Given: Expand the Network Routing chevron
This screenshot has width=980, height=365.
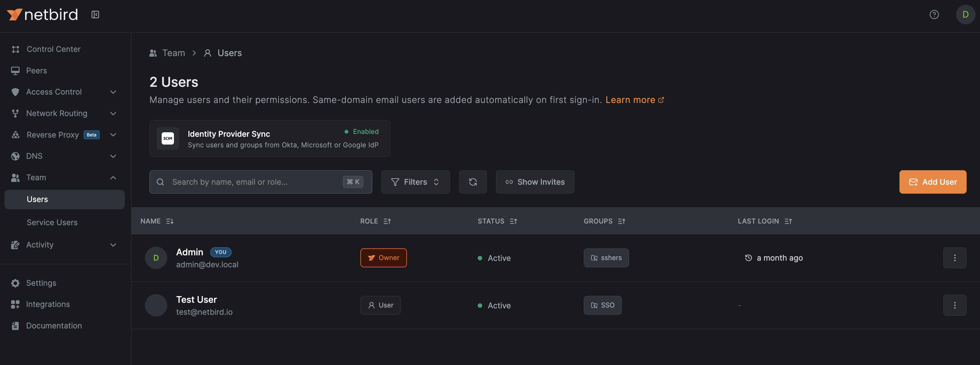Looking at the screenshot, I should click(113, 113).
